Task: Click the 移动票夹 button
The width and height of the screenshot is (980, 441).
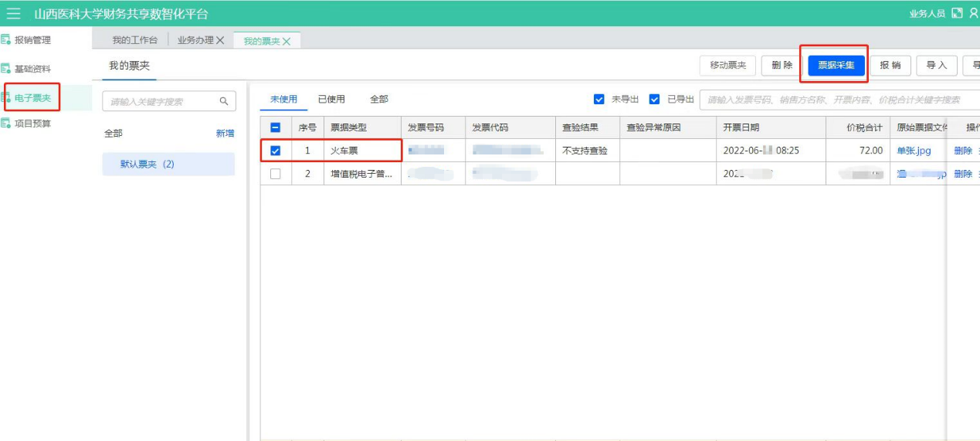Action: (727, 66)
